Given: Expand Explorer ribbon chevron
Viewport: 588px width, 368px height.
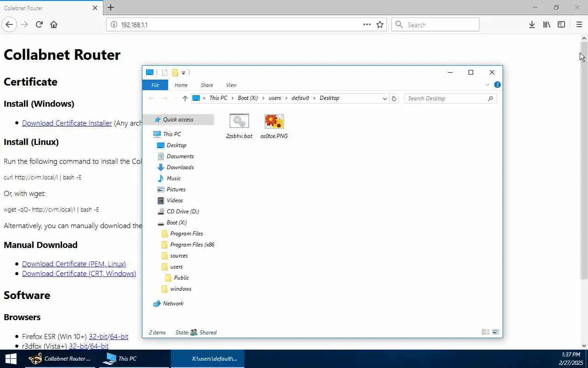Looking at the screenshot, I should pyautogui.click(x=487, y=85).
